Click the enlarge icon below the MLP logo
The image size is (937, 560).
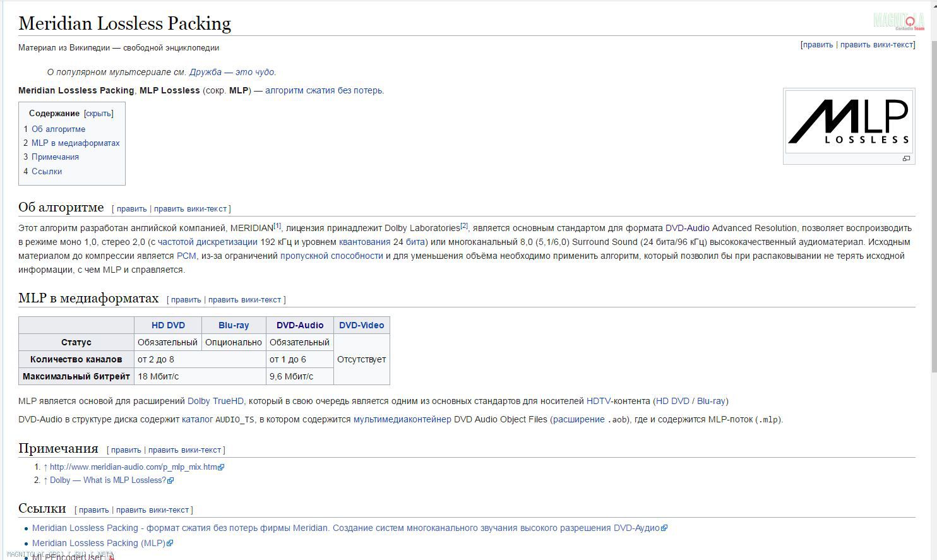(x=906, y=158)
